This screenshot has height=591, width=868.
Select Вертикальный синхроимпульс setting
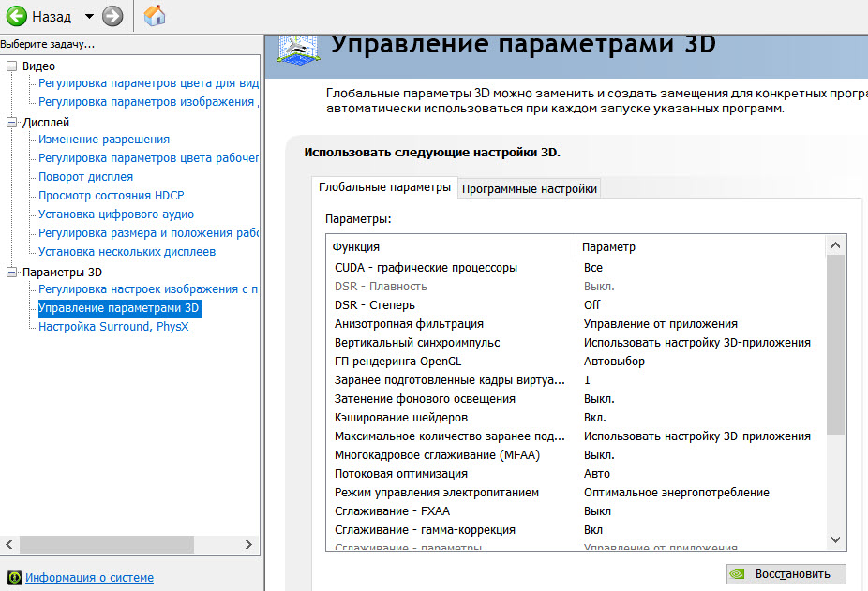[576, 343]
